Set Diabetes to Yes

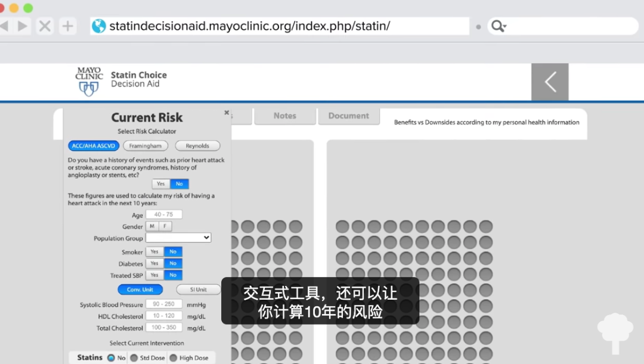(154, 263)
